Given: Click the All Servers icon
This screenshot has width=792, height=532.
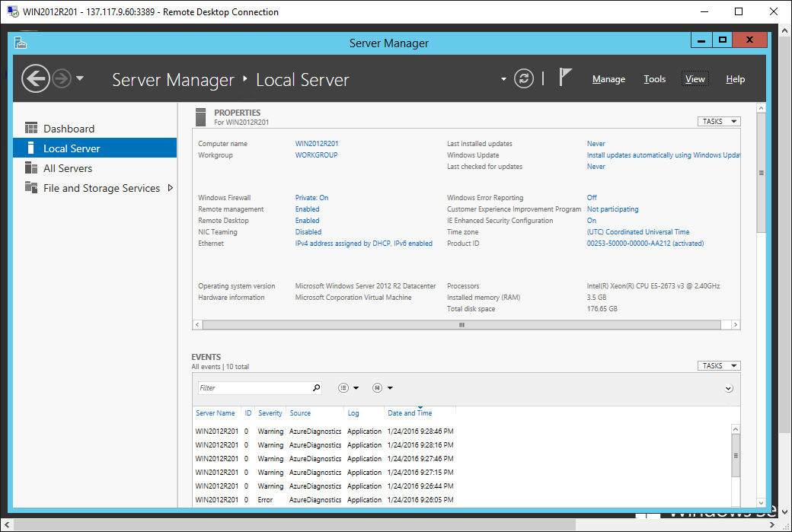Looking at the screenshot, I should (31, 167).
